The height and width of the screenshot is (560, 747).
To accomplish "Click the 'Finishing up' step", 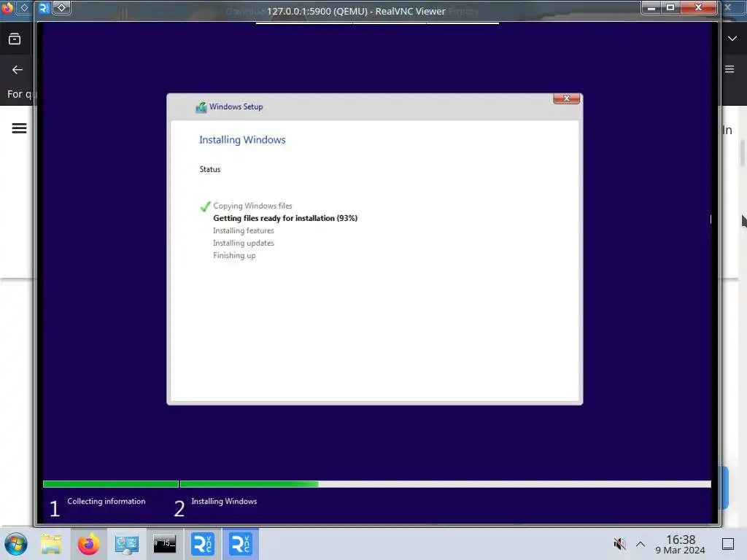I will click(x=234, y=255).
